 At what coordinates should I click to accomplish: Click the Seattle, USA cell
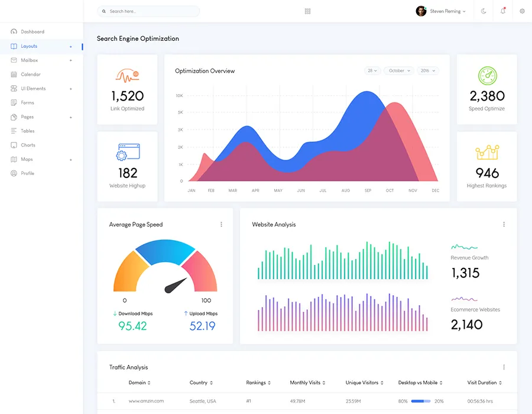203,401
